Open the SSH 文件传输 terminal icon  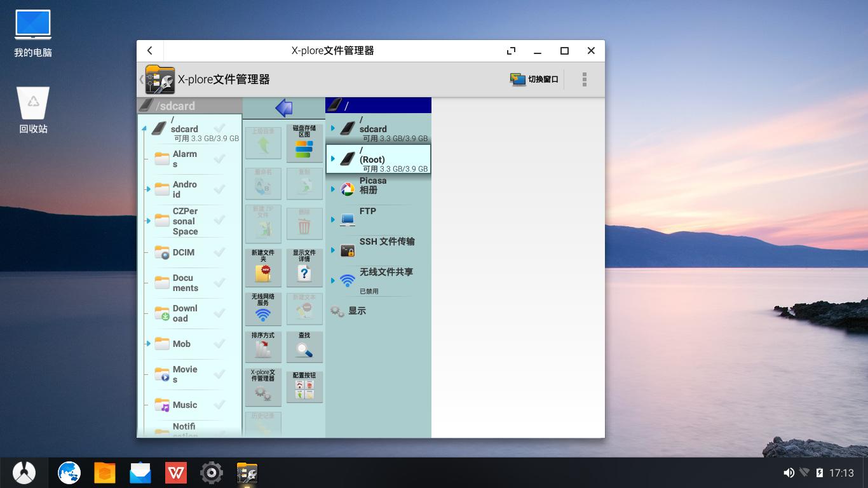(348, 250)
